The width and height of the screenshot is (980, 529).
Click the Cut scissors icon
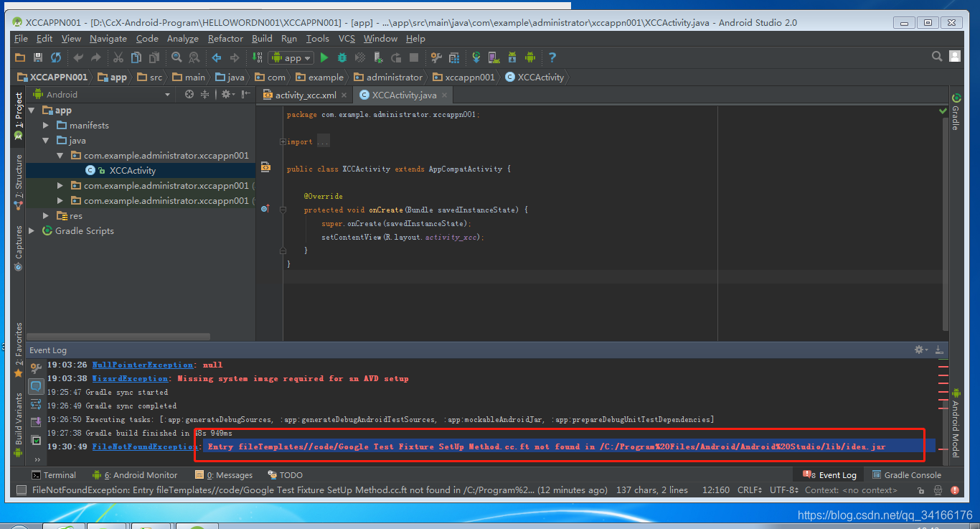(x=118, y=57)
